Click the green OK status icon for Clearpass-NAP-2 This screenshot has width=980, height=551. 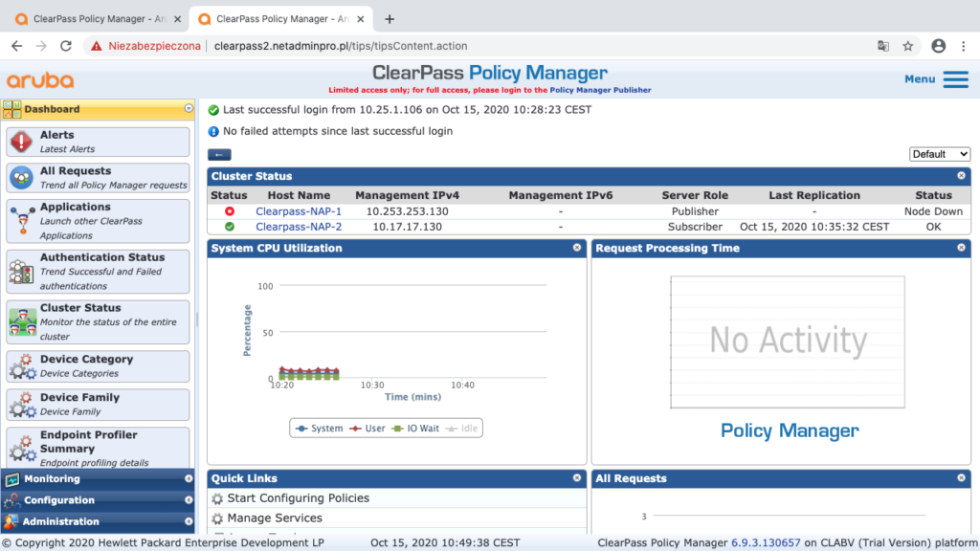coord(230,227)
